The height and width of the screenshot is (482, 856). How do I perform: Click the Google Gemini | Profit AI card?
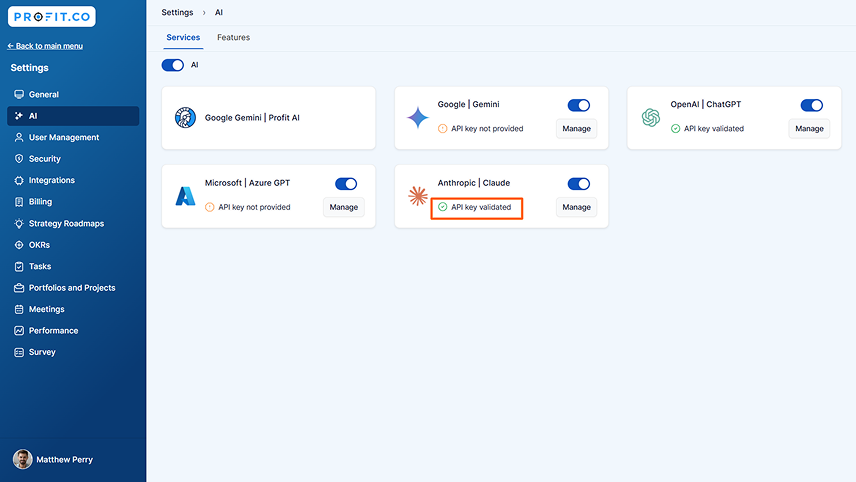pos(269,118)
